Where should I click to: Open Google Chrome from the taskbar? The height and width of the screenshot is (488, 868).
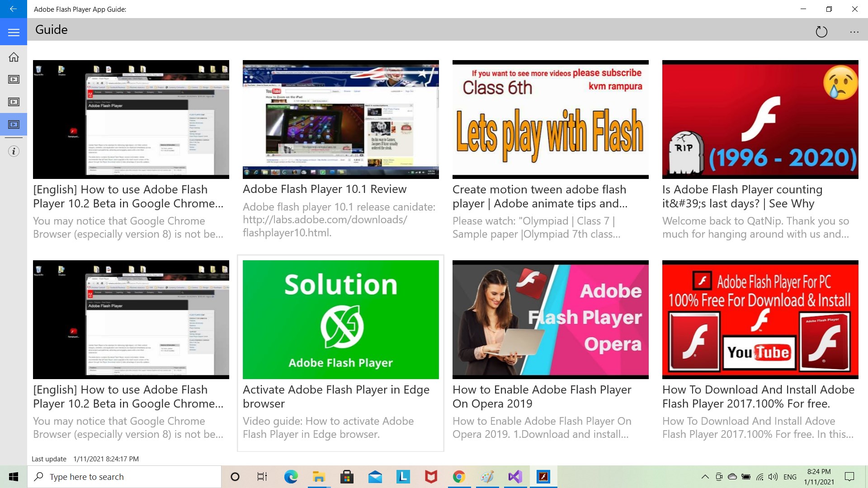(459, 477)
